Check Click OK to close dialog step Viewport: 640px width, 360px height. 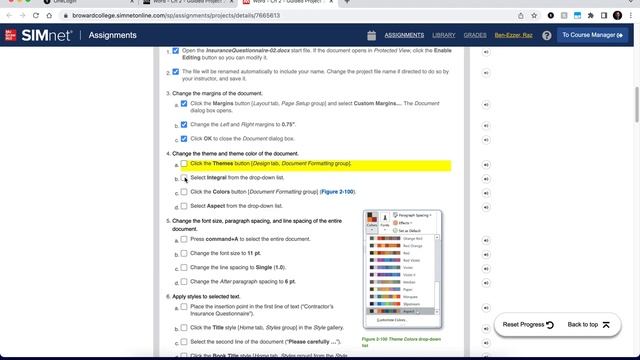coord(184,139)
